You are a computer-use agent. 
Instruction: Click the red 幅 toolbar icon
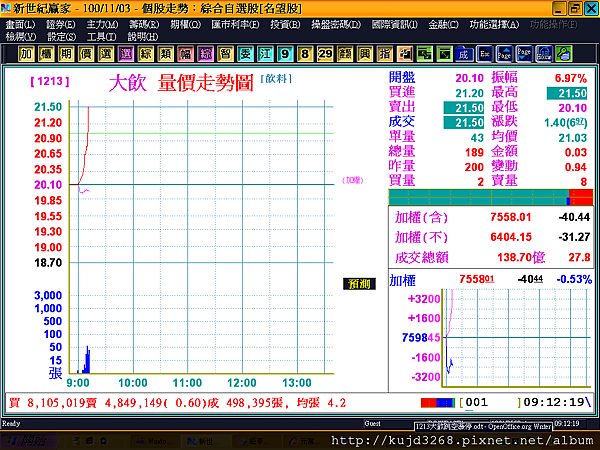[185, 54]
